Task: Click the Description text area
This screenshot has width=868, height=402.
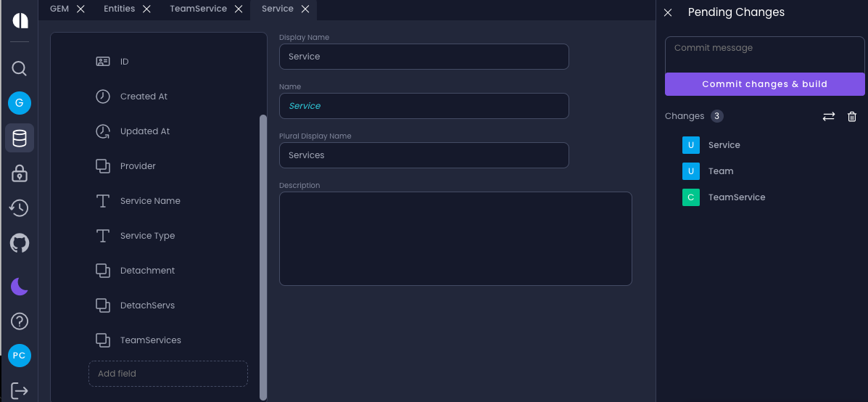Action: click(x=455, y=239)
